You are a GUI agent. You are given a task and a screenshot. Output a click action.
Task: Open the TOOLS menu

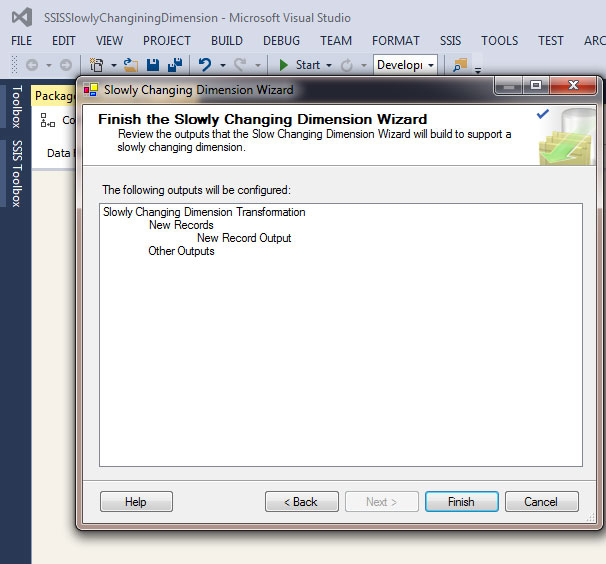point(499,41)
